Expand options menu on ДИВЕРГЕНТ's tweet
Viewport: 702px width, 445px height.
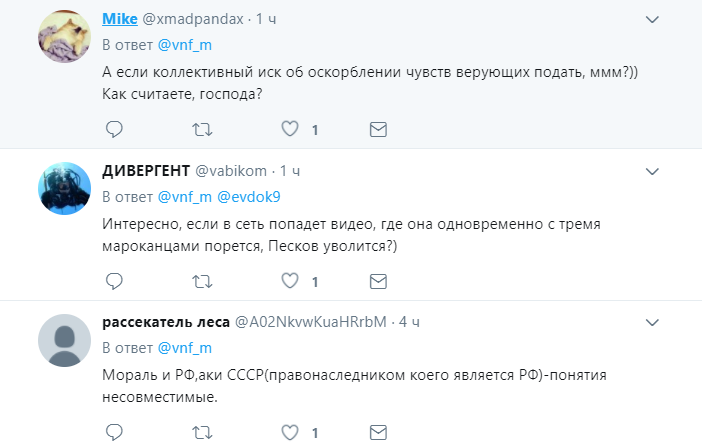coord(652,172)
